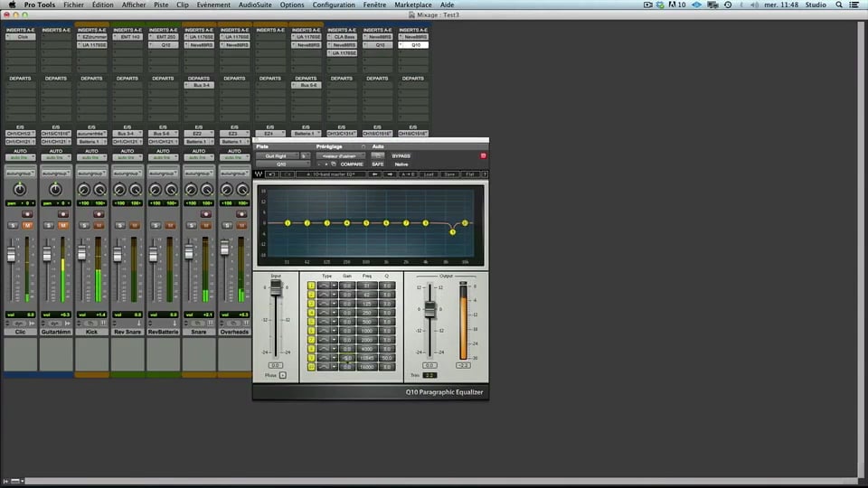
Task: Click the redo arrow in Q10 toolbar
Action: (288, 174)
